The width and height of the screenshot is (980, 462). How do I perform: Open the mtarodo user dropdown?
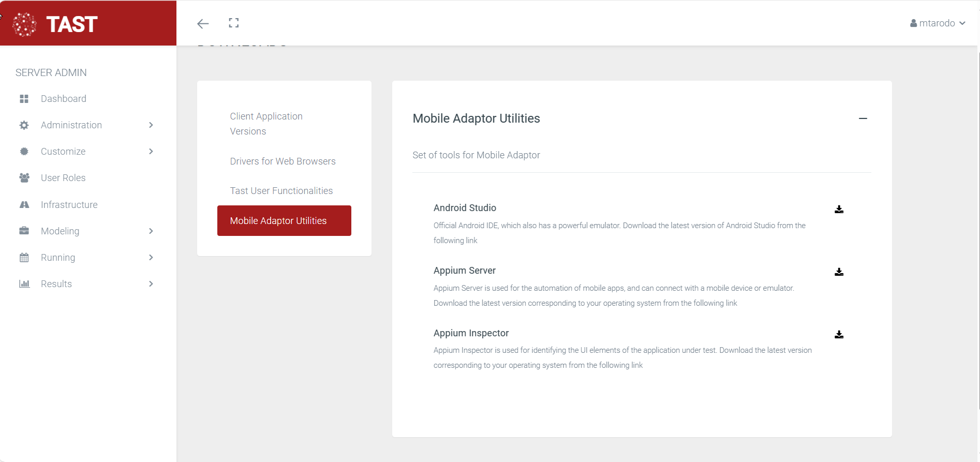pyautogui.click(x=938, y=23)
